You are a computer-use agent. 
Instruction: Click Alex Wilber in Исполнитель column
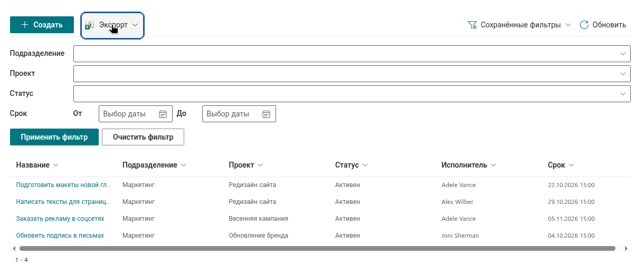pyautogui.click(x=458, y=202)
